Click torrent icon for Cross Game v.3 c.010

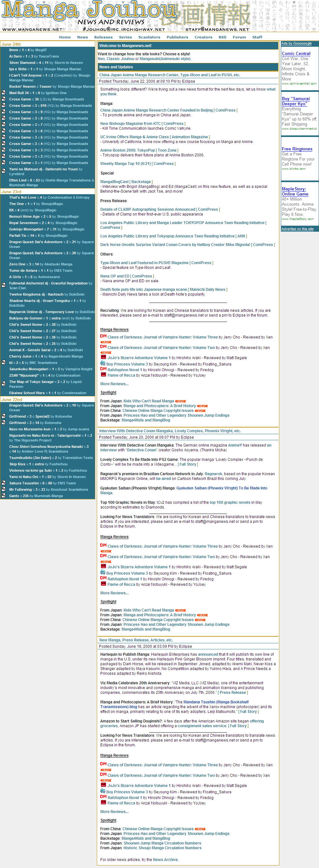[3, 106]
